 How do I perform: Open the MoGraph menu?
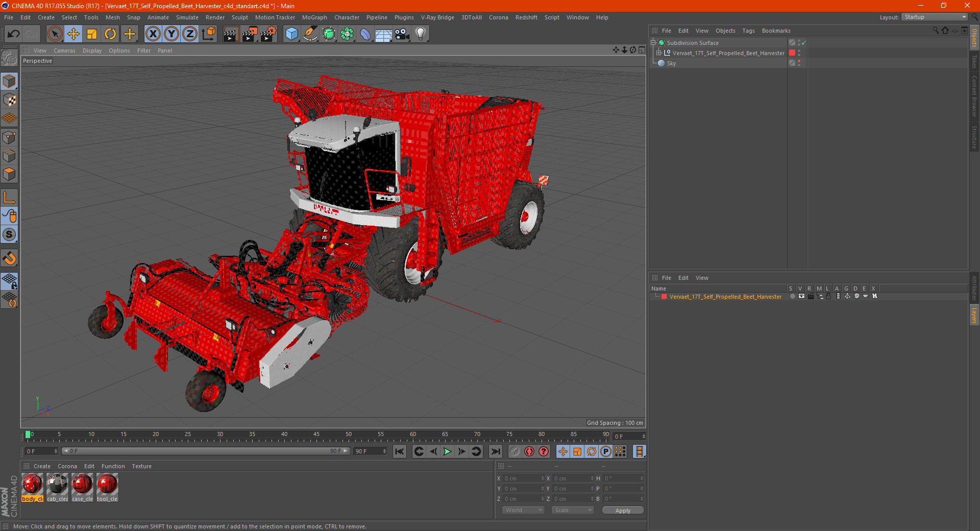(x=314, y=17)
